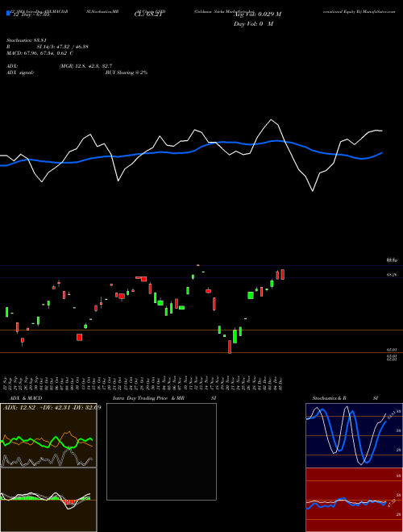
Task: Open the MACD histogram chart thumbnail
Action: (x=48, y=500)
